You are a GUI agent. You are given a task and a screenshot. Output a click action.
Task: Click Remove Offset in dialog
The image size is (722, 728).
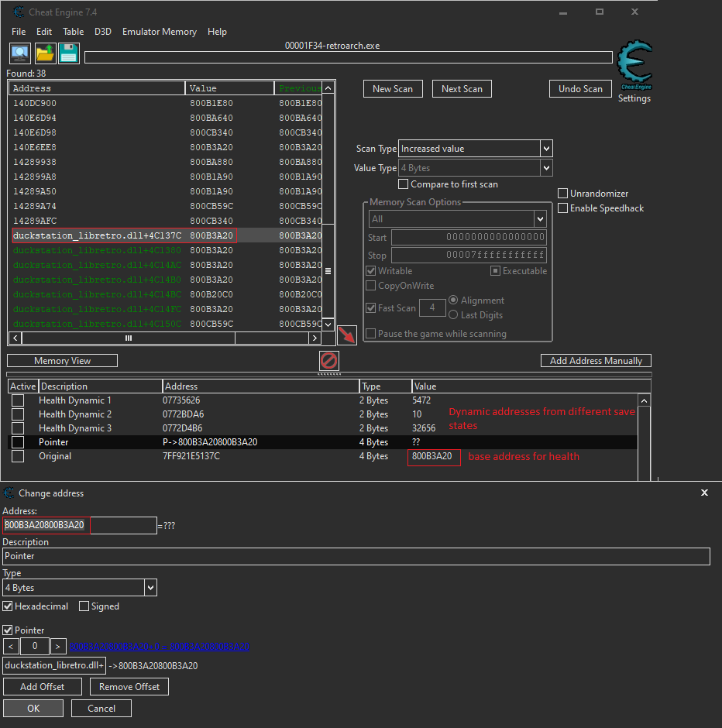coord(129,687)
